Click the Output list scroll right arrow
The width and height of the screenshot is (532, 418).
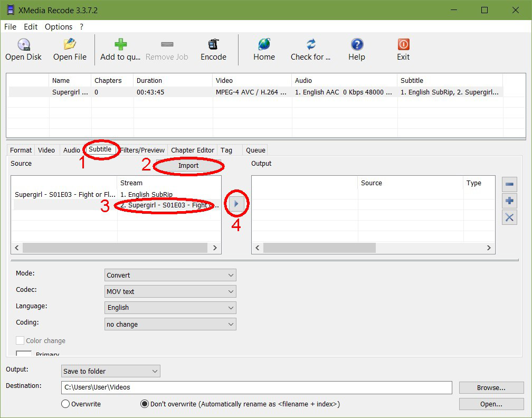point(489,248)
